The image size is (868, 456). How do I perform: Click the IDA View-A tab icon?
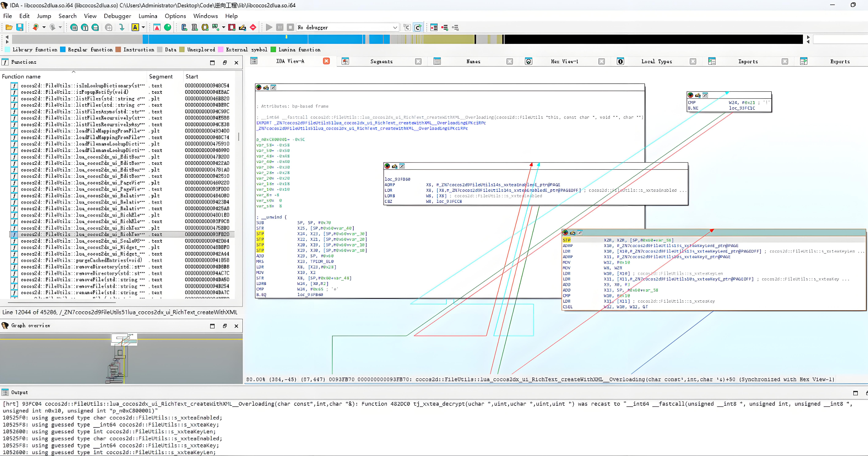point(254,61)
